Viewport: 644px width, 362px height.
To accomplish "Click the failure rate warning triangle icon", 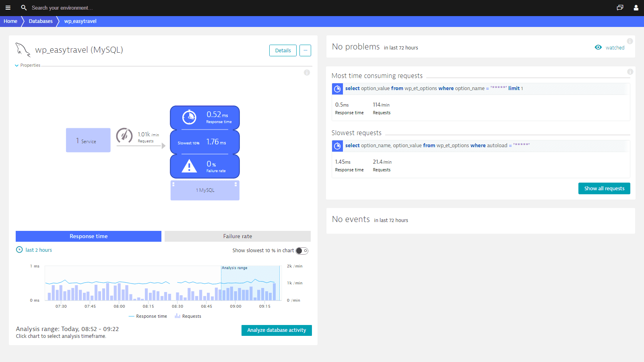I will point(189,166).
